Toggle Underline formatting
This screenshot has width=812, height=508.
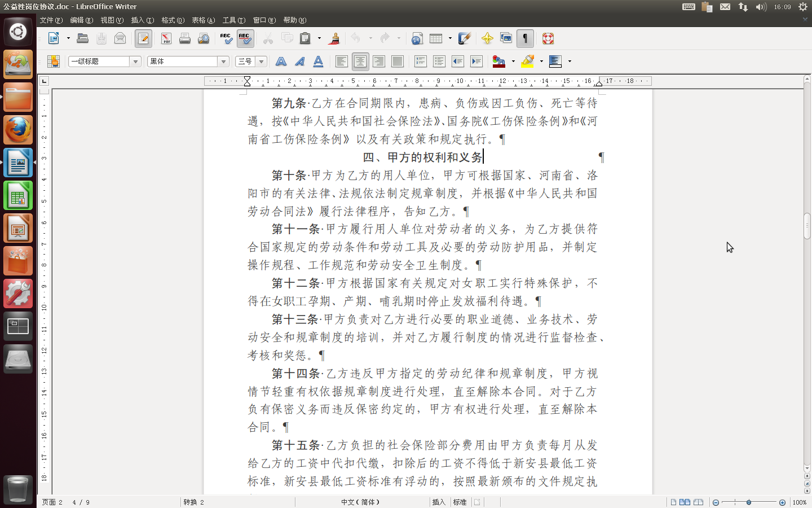[x=318, y=61]
